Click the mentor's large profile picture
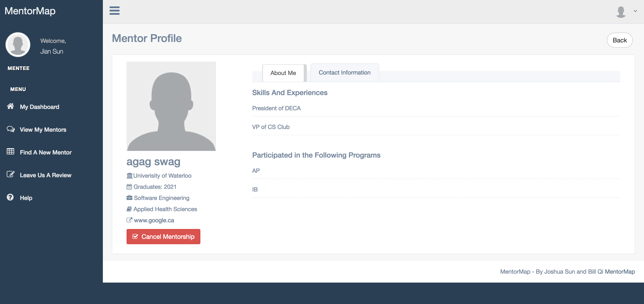 (171, 106)
